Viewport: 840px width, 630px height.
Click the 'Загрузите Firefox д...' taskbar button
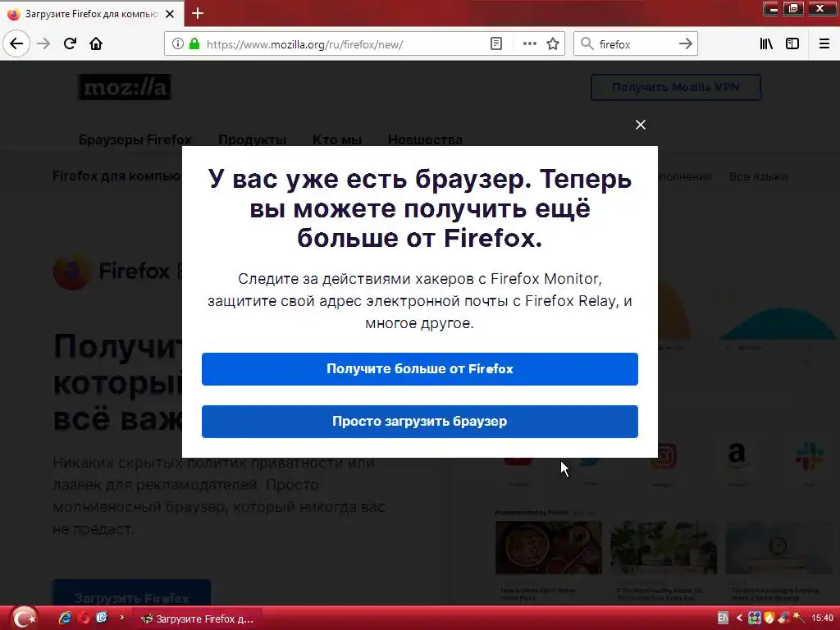click(198, 619)
